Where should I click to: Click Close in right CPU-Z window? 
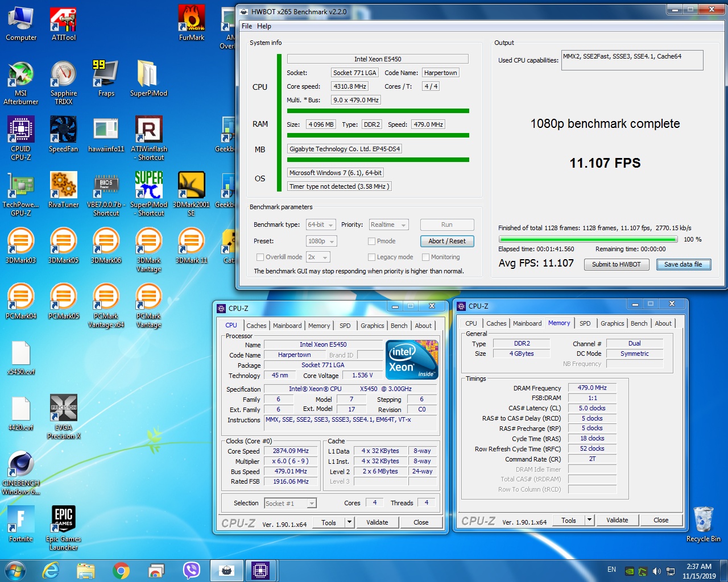(x=661, y=520)
